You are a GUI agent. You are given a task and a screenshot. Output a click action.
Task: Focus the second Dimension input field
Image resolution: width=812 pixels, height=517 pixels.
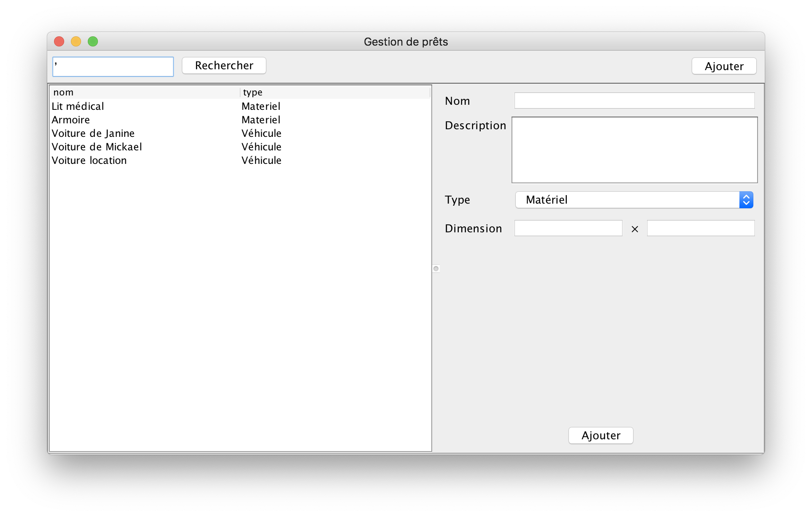pos(700,228)
